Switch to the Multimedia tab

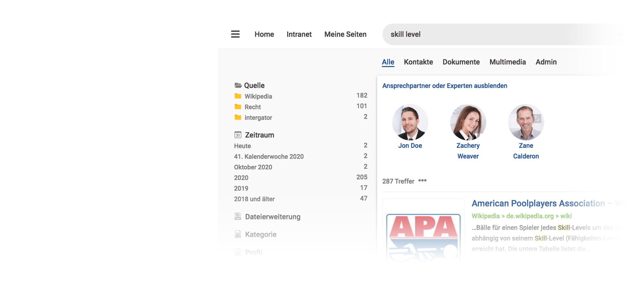507,62
